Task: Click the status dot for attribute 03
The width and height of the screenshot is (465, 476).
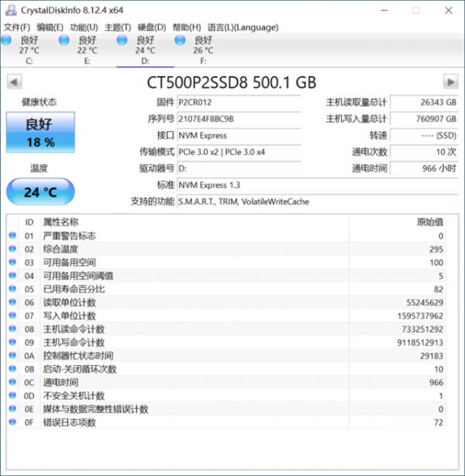Action: coord(12,262)
